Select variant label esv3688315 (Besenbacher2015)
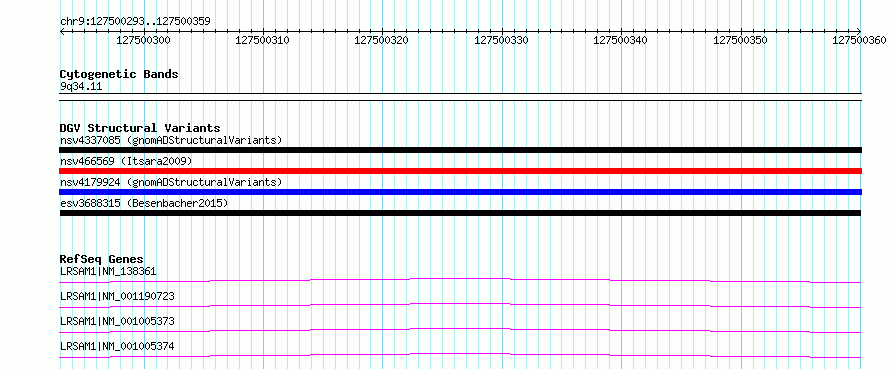 click(x=144, y=203)
